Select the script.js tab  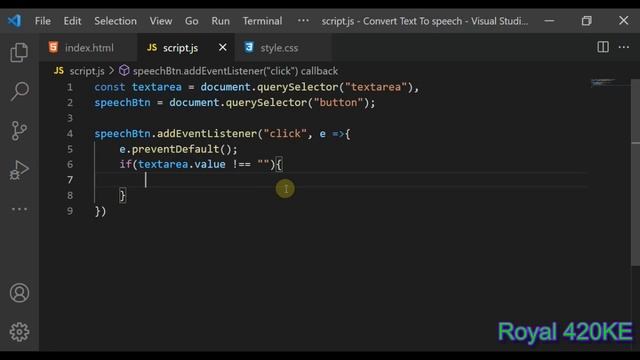(x=186, y=47)
